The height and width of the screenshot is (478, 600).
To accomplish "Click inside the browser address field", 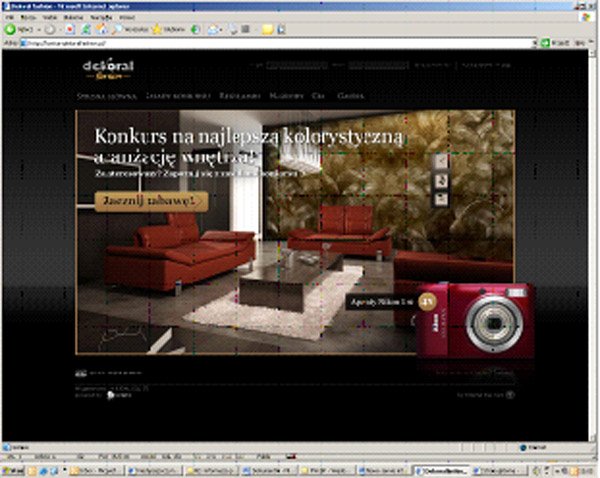I will pos(277,43).
